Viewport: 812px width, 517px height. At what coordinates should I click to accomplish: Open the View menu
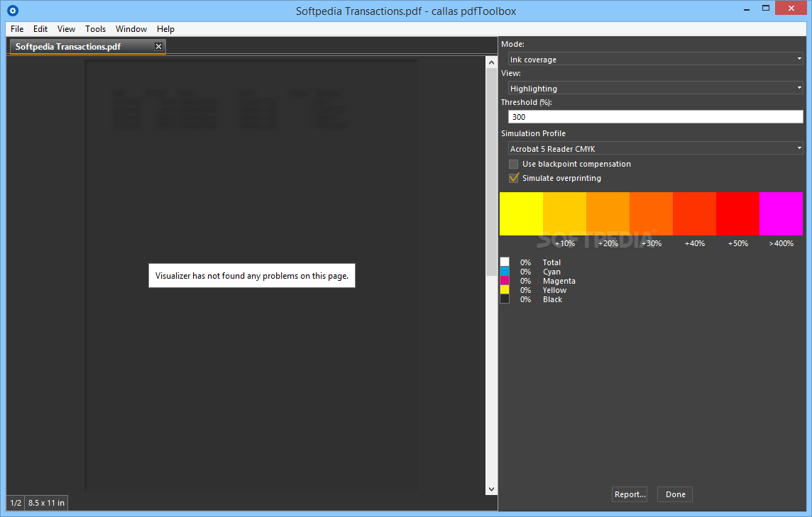click(x=66, y=29)
